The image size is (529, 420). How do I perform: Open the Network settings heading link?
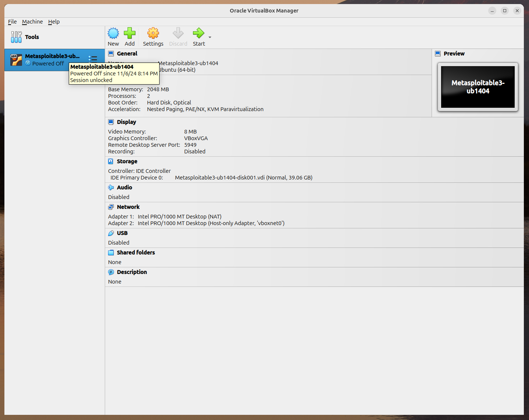[128, 207]
